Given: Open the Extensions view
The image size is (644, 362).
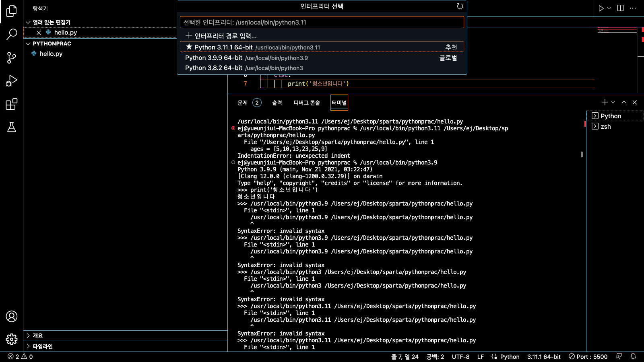Looking at the screenshot, I should [12, 104].
